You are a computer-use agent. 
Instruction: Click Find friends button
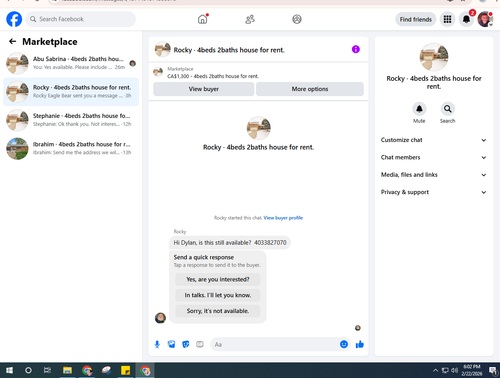point(416,19)
